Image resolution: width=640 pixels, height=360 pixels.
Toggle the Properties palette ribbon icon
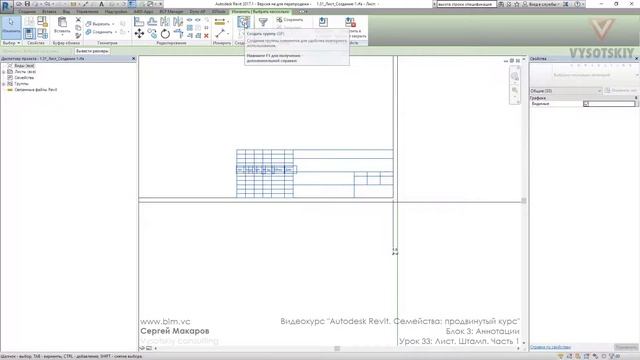(x=29, y=33)
